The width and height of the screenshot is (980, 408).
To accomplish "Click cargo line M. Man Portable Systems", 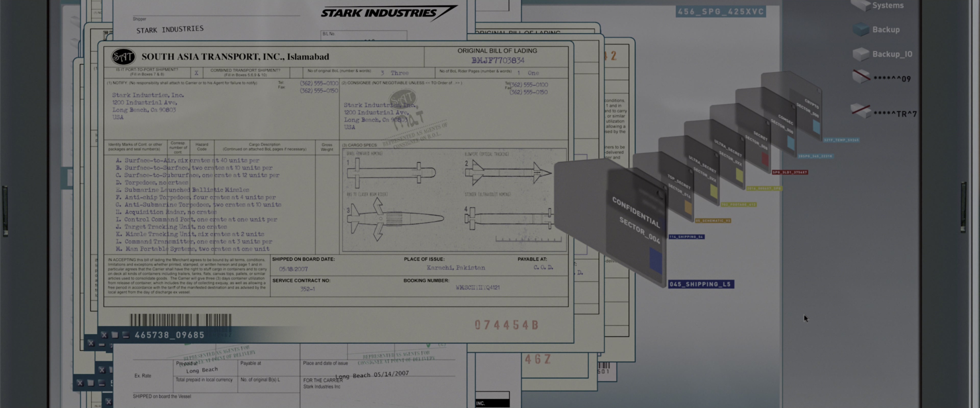I will [193, 249].
